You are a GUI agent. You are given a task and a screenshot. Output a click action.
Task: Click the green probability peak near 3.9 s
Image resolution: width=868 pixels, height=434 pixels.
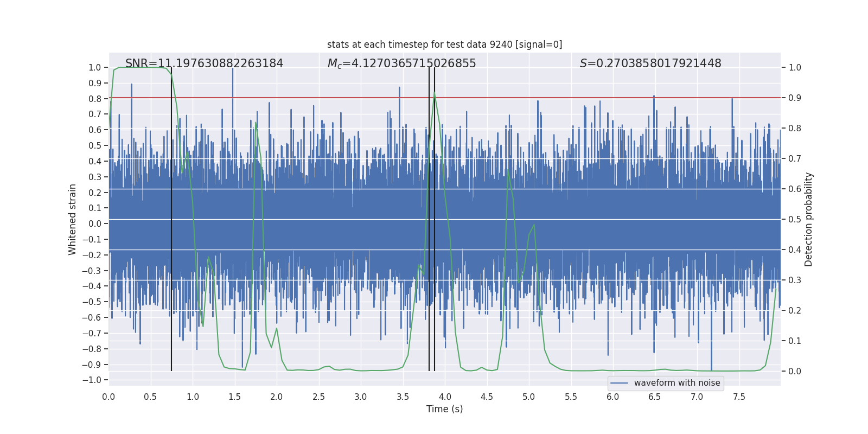(435, 93)
